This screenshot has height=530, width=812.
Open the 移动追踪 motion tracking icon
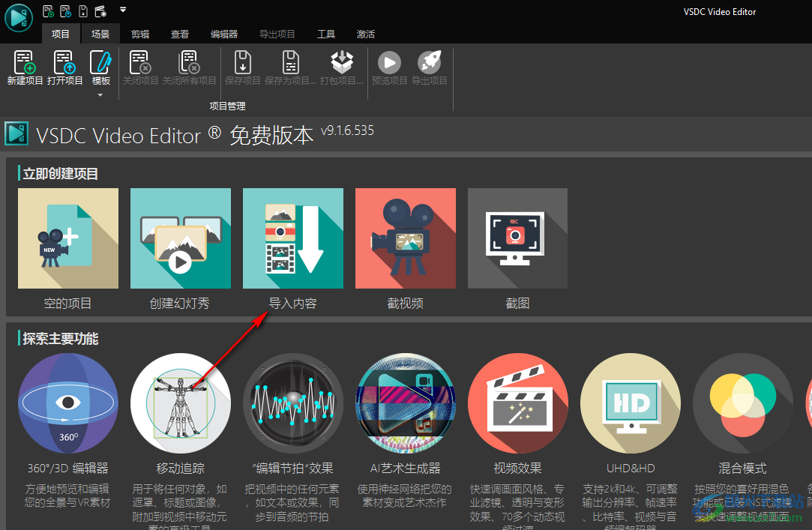180,403
